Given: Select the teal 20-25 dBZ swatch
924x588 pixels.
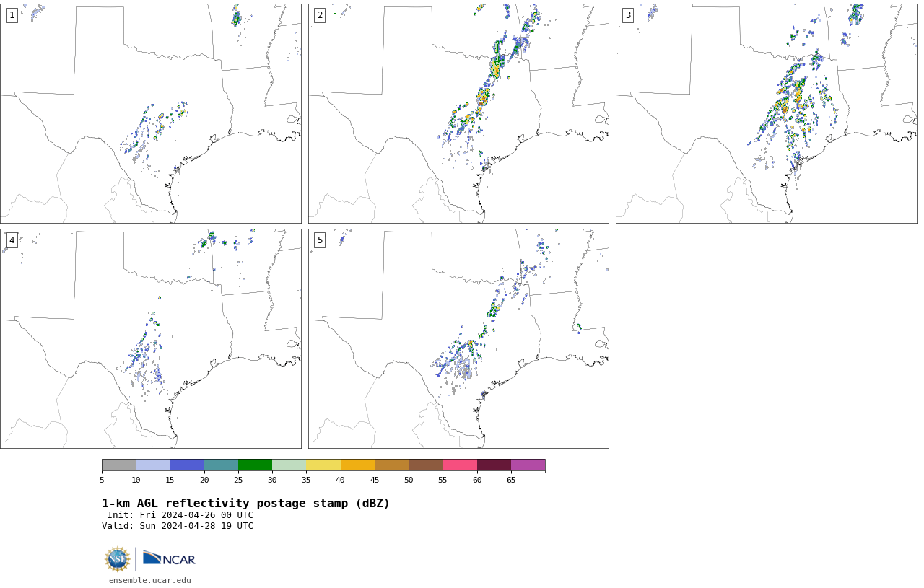Looking at the screenshot, I should click(221, 465).
